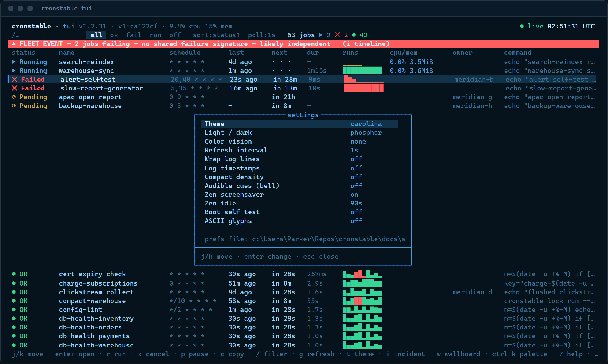This screenshot has height=364, width=608.
Task: Click the pending clock icon for backup-warehouse
Action: 14,106
